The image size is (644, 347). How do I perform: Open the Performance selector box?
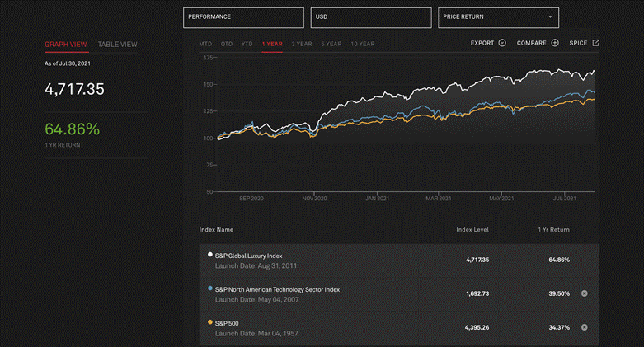point(243,17)
